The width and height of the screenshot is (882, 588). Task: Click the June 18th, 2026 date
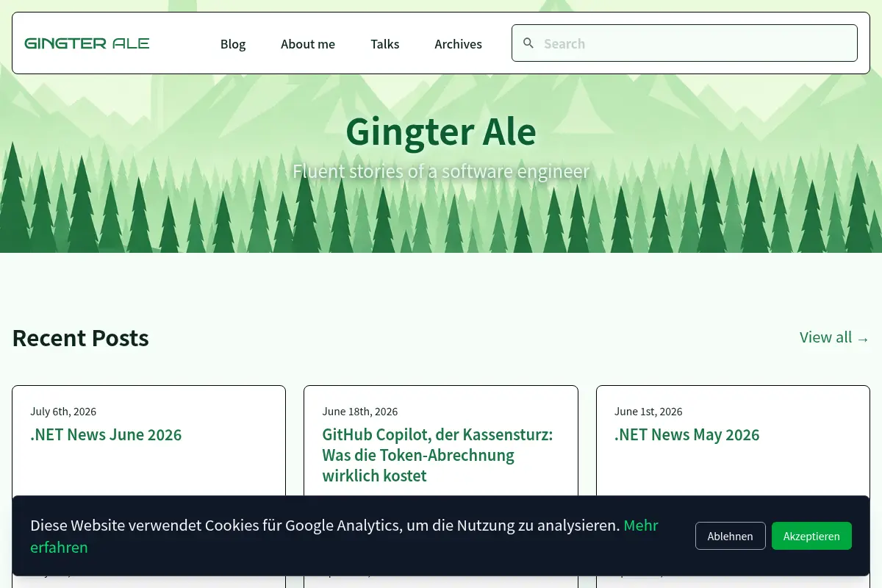[x=360, y=412]
